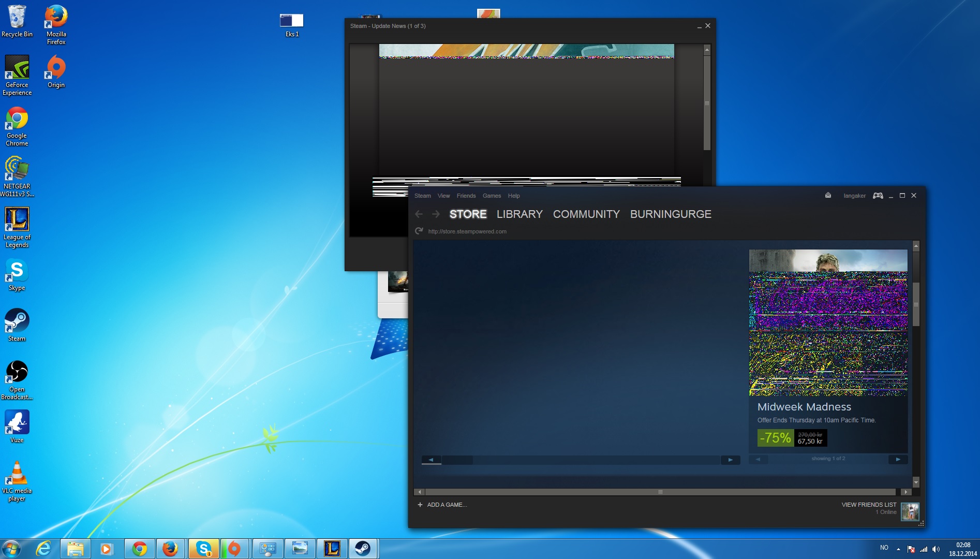
Task: Open Internet Explorer from the taskbar
Action: tap(43, 549)
